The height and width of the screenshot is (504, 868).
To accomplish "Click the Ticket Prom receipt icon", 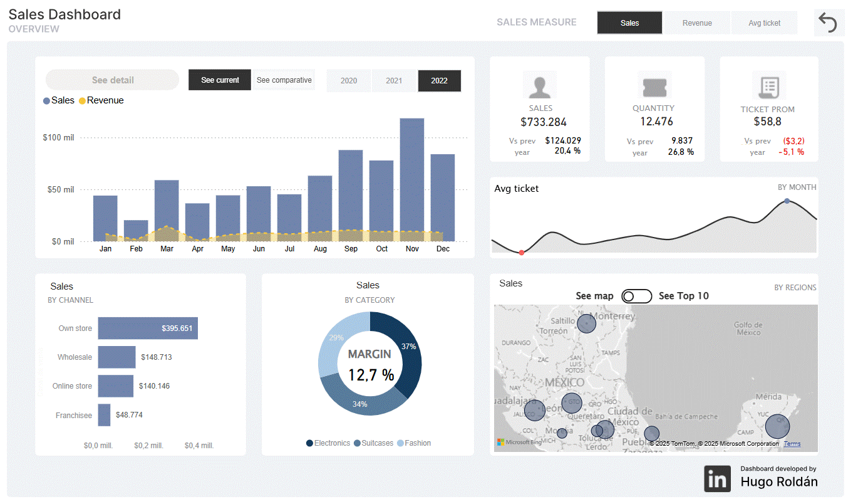I will pos(769,86).
